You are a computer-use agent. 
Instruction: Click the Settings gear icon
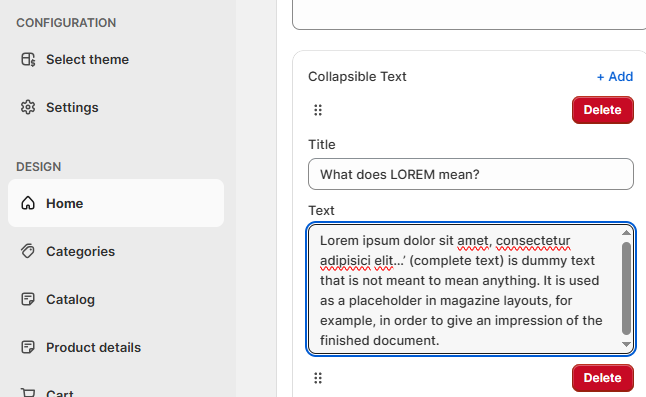pyautogui.click(x=28, y=107)
